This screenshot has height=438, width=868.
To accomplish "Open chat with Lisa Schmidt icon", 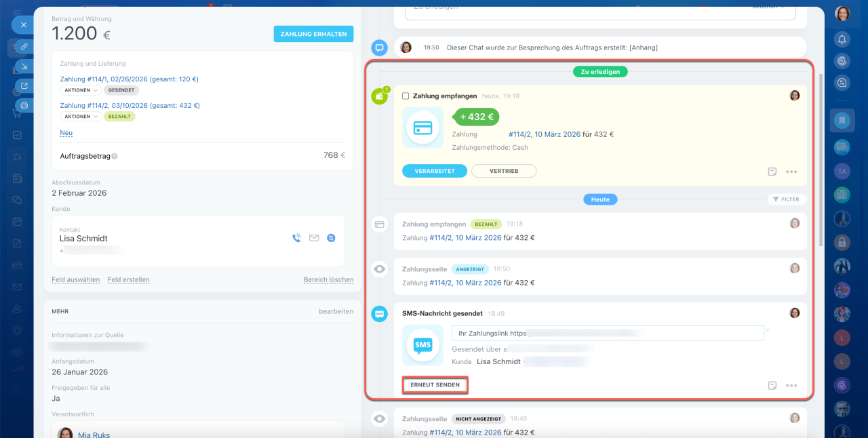I will click(x=331, y=238).
